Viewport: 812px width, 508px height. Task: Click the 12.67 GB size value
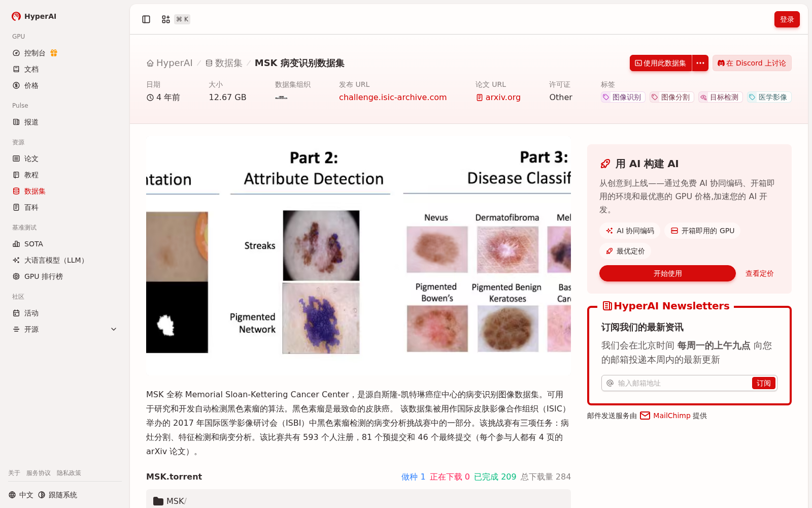[x=227, y=97]
